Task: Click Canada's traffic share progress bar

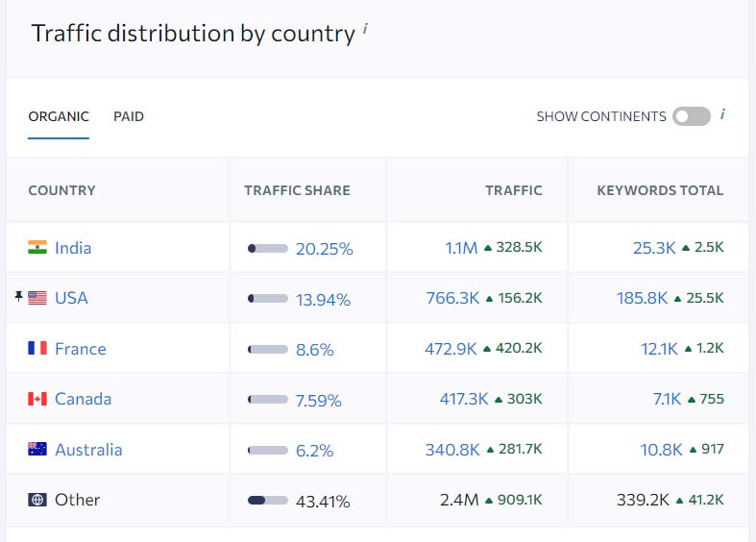Action: tap(268, 399)
